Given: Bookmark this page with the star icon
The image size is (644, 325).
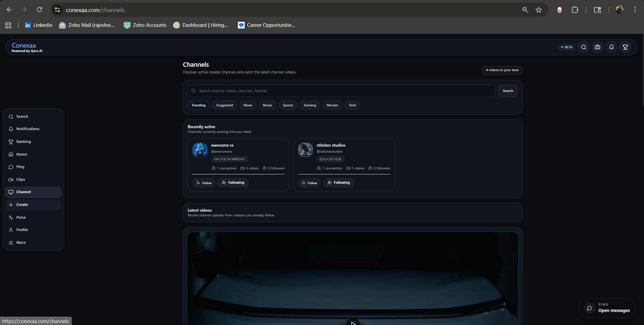Looking at the screenshot, I should [539, 10].
